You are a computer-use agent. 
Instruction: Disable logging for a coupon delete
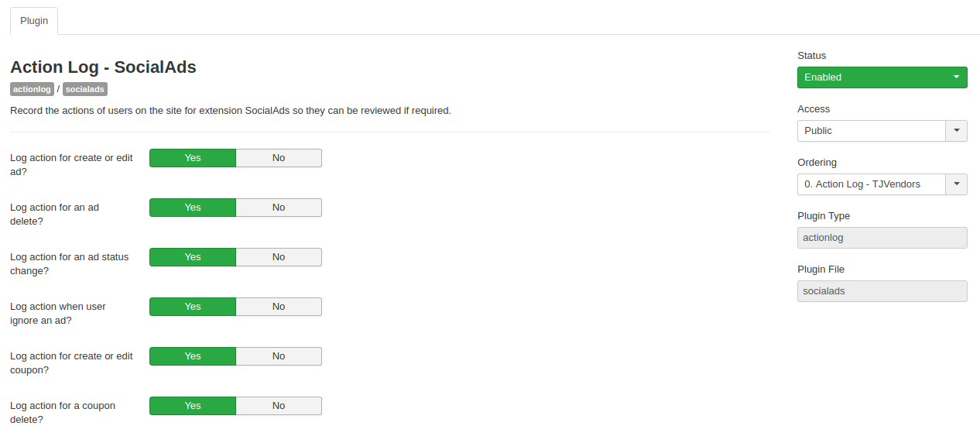(279, 406)
